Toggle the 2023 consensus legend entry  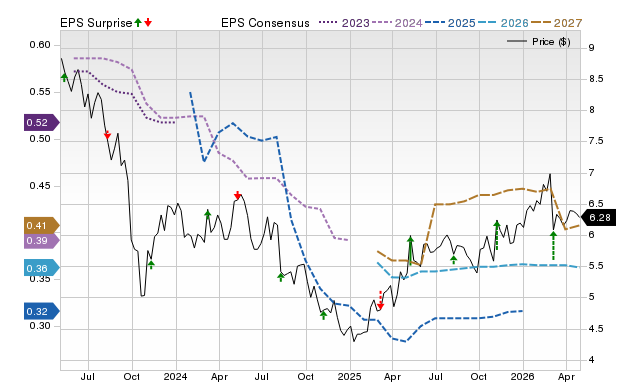[344, 23]
